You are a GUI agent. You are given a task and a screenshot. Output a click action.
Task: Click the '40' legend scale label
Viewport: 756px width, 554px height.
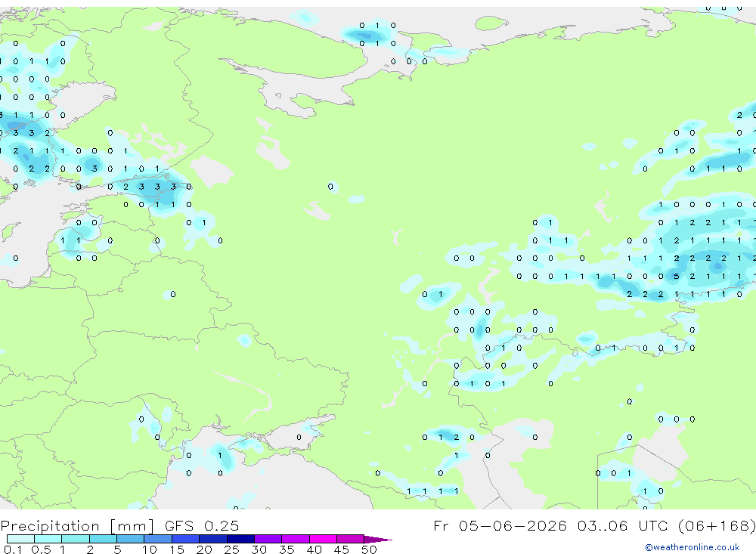click(x=314, y=549)
